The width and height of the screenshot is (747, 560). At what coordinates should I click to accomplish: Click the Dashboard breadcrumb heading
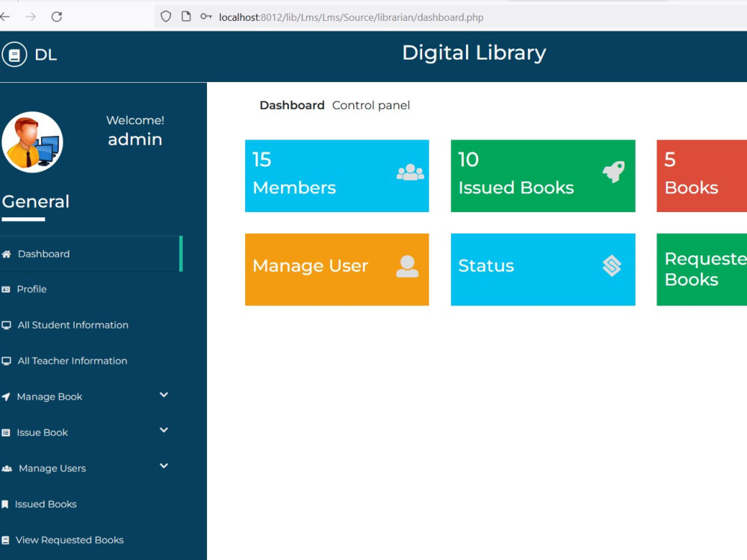tap(292, 105)
